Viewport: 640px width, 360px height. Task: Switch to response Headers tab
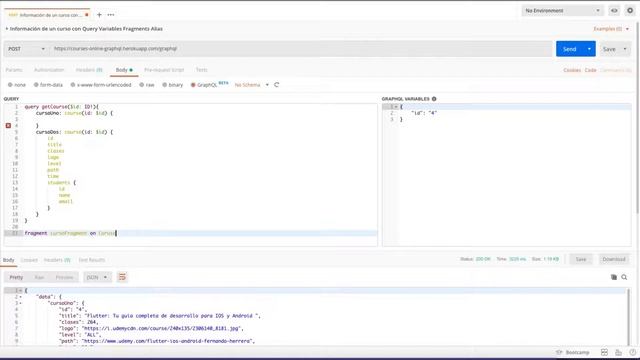pyautogui.click(x=57, y=260)
